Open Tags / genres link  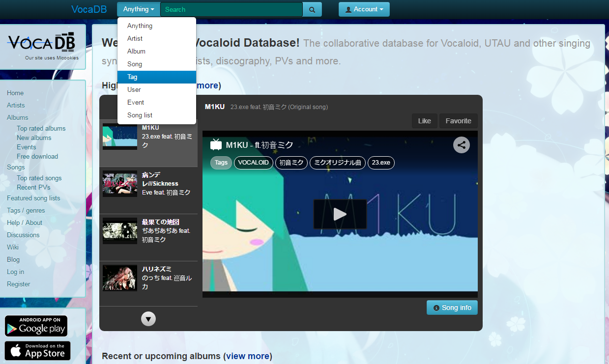click(26, 211)
